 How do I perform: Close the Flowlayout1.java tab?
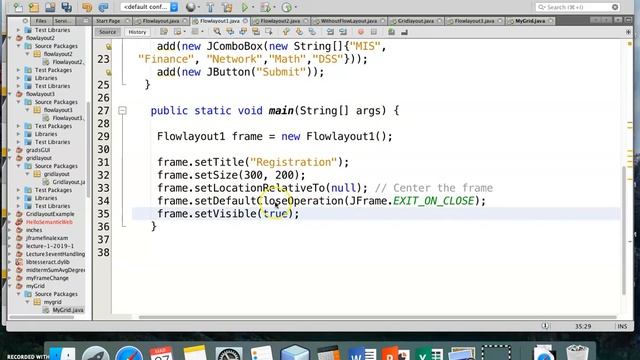(245, 21)
